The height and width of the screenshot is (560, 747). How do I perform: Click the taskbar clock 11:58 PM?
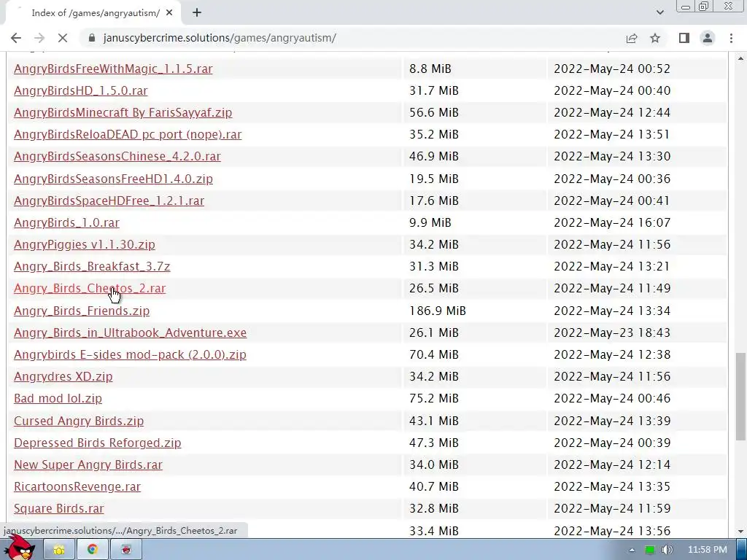coord(708,550)
